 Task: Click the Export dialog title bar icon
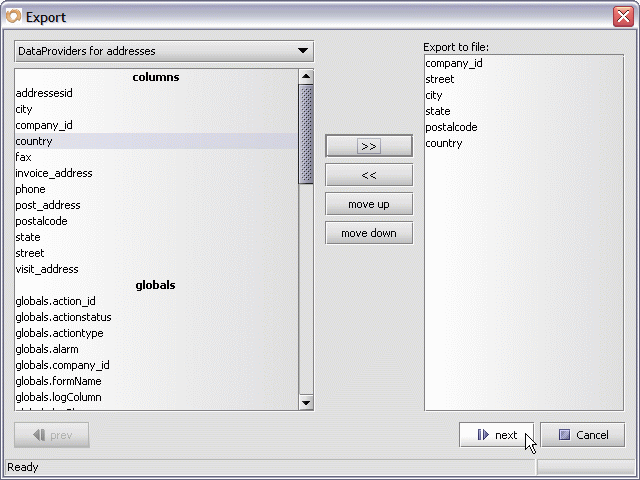13,16
